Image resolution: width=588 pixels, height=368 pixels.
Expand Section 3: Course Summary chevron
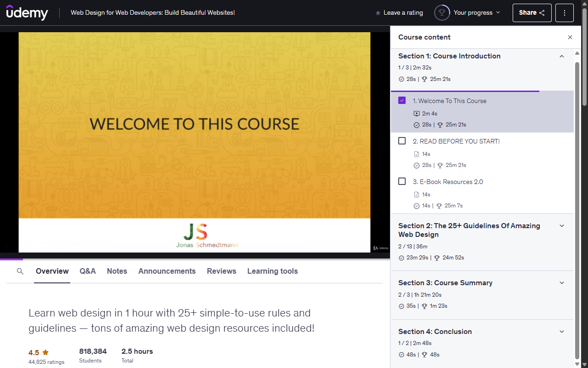coord(561,283)
